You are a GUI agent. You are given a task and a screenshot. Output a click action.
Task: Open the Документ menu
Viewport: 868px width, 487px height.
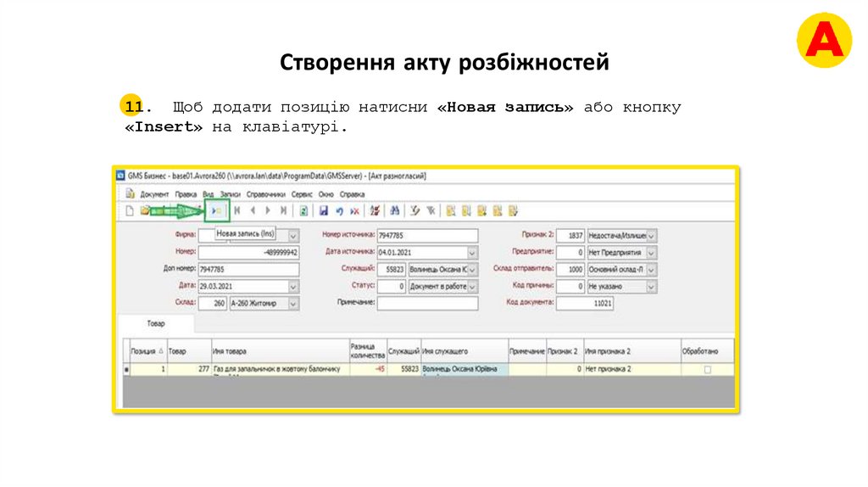154,194
